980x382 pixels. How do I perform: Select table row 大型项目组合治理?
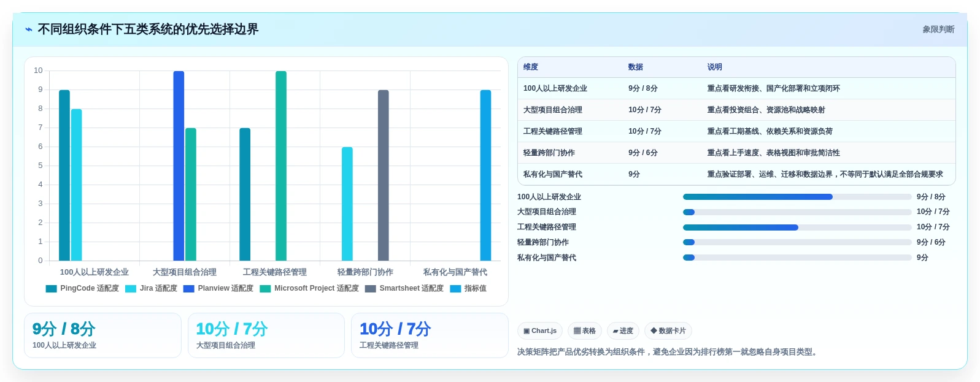pos(736,110)
